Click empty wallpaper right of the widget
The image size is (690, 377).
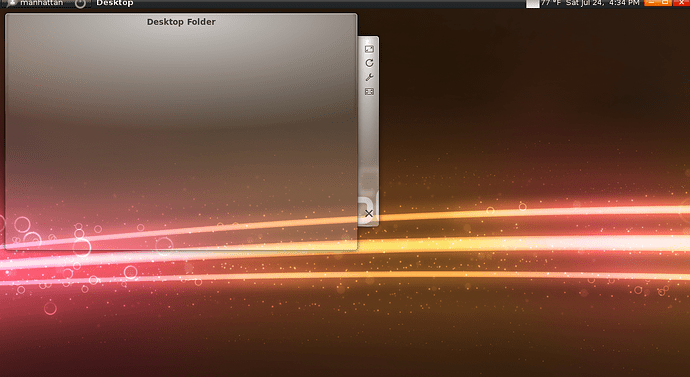click(x=528, y=110)
